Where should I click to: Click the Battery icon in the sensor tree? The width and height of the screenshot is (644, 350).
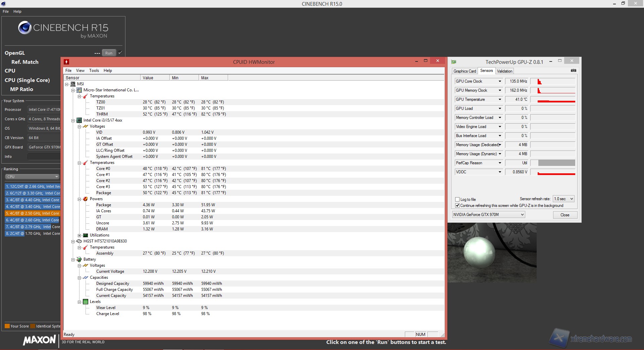tap(79, 259)
